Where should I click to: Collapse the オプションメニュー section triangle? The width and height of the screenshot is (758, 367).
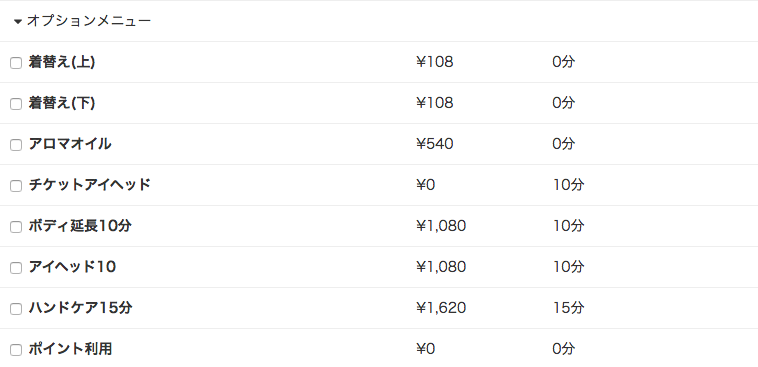click(x=18, y=21)
